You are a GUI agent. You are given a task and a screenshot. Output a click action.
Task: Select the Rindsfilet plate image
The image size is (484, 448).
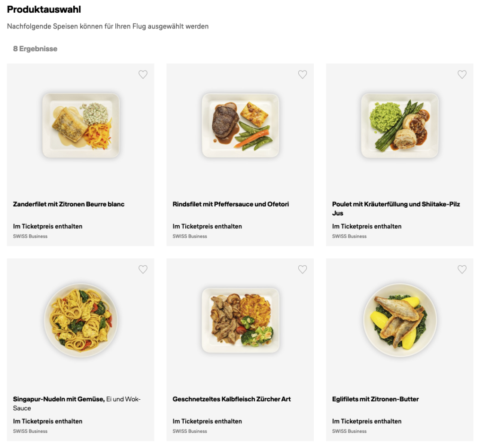pos(241,125)
